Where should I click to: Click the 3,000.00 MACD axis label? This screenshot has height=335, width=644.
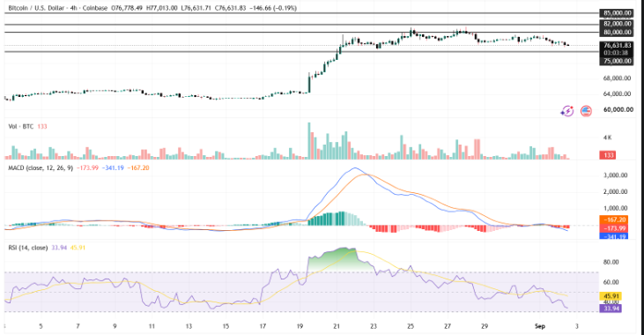point(615,175)
